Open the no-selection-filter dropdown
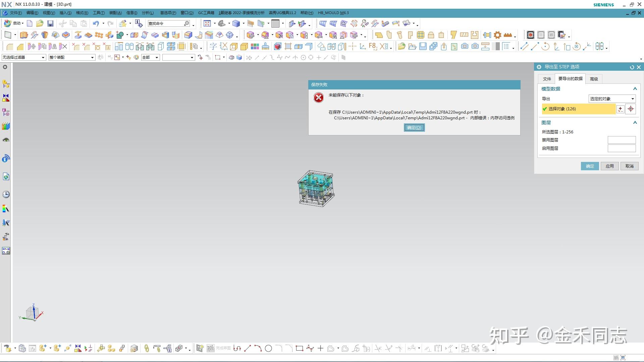The image size is (644, 362). (23, 58)
